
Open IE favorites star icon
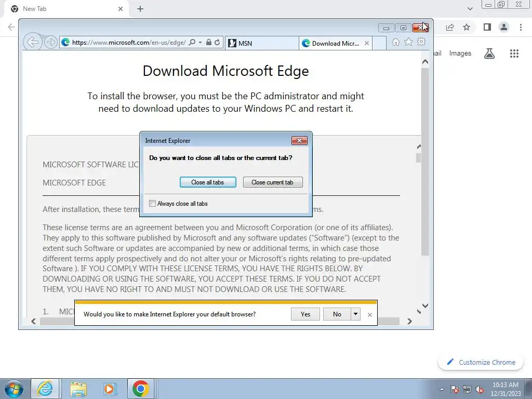pos(408,42)
